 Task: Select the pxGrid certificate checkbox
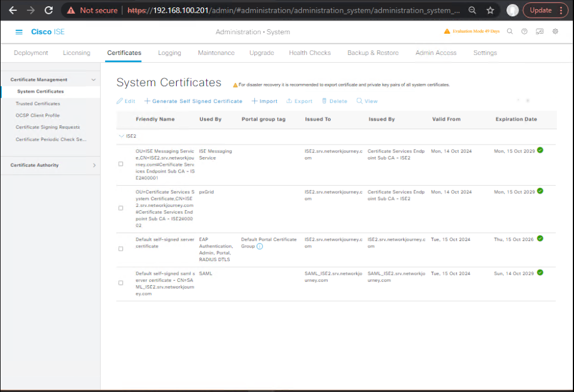tap(121, 208)
